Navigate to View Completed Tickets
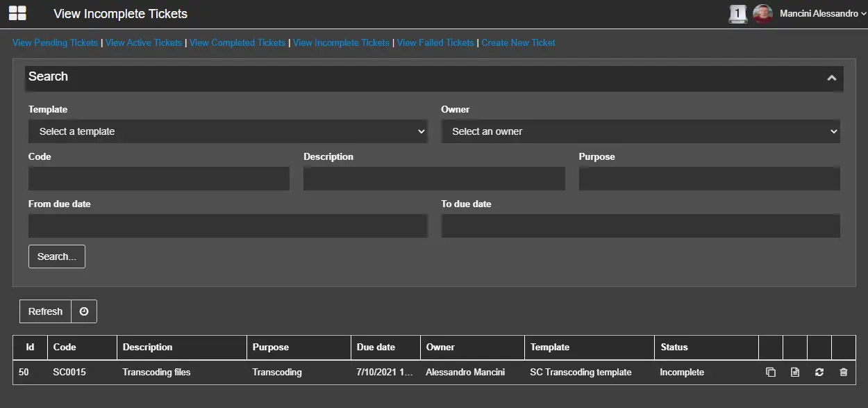The image size is (868, 408). tap(237, 43)
